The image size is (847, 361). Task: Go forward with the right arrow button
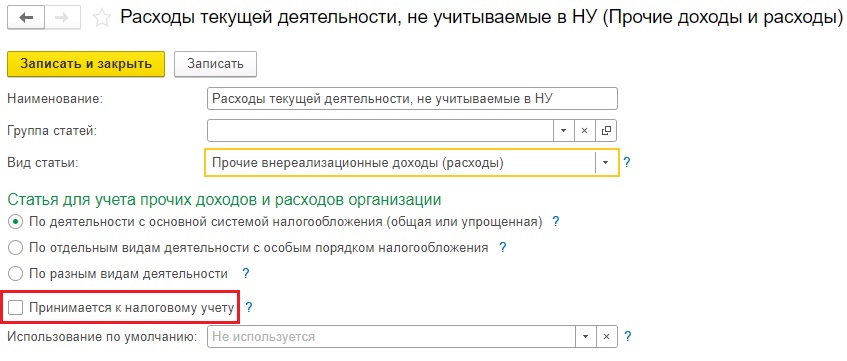[62, 18]
